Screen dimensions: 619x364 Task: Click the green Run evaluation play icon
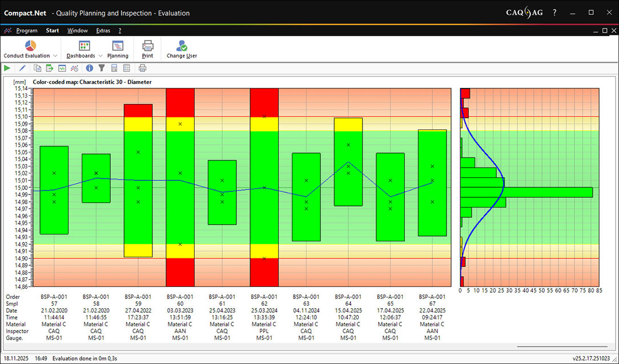pos(7,68)
